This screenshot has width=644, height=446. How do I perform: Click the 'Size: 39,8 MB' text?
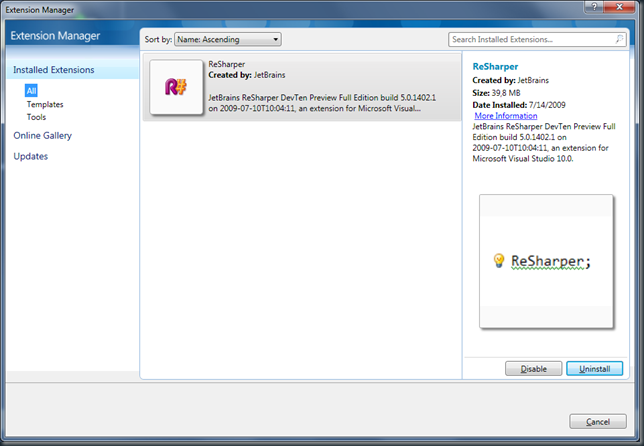(x=497, y=93)
